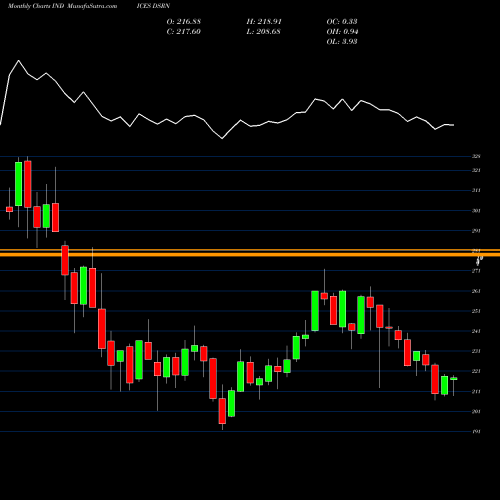Pick the 'OL: 3.93' reading
Viewport: 500px width, 500px height.
coord(342,42)
